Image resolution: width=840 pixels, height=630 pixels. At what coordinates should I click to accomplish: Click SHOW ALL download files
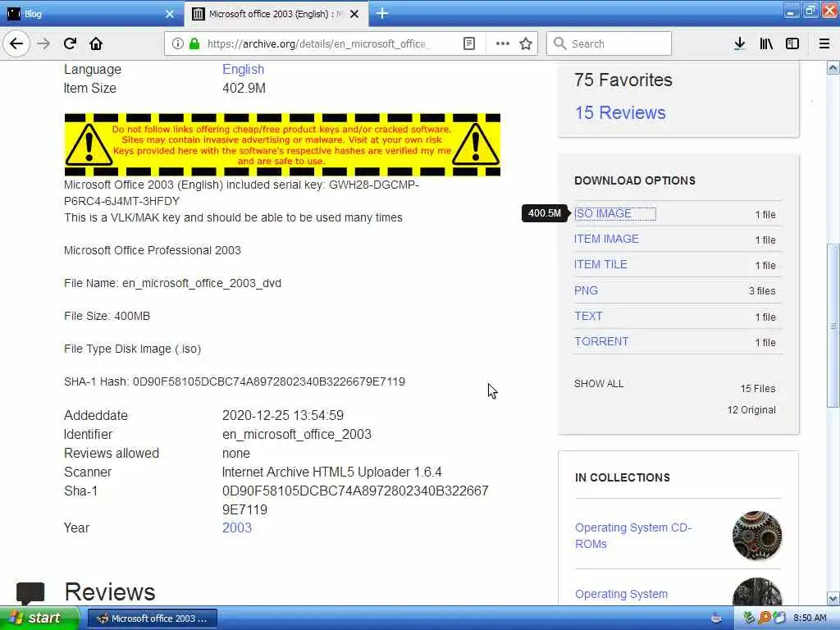(x=598, y=384)
